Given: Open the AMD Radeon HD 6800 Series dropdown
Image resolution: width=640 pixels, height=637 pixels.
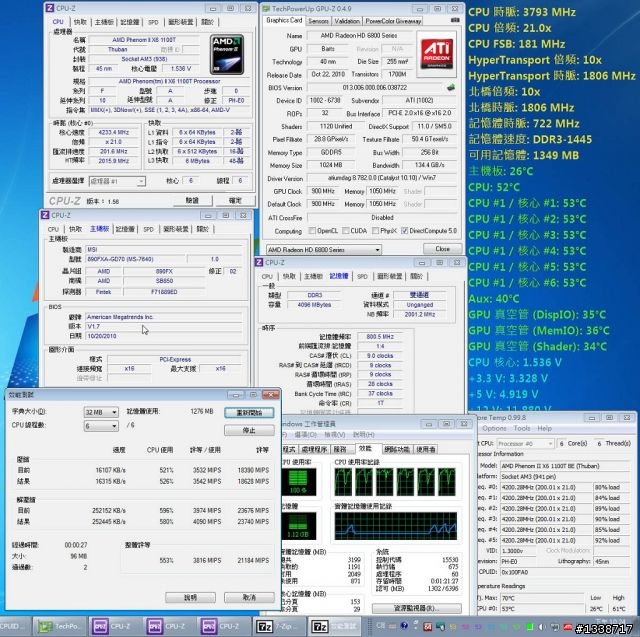Looking at the screenshot, I should (324, 249).
